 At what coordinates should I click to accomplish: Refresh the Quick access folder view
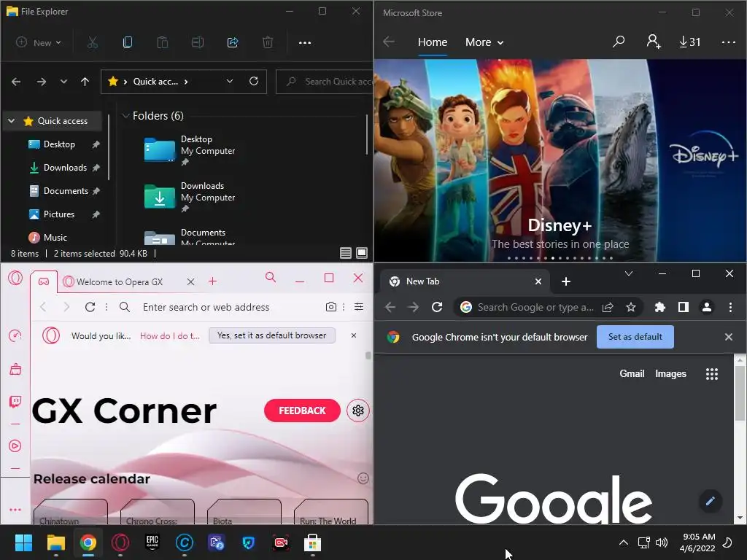click(254, 81)
